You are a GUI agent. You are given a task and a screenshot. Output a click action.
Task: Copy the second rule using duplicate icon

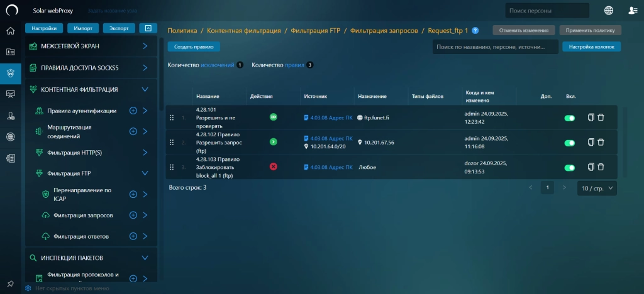click(591, 143)
